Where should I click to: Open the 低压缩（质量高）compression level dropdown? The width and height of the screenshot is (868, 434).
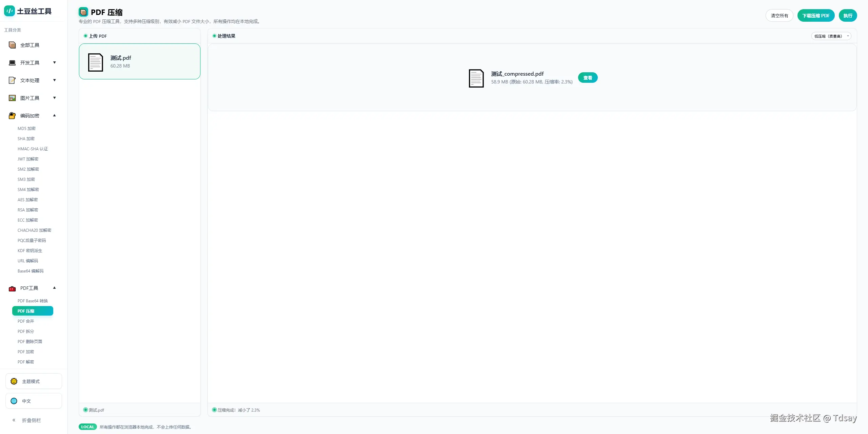coord(831,36)
